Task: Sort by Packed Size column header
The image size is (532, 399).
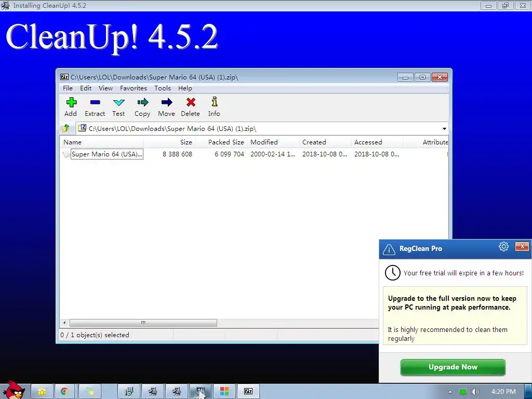Action: click(221, 142)
